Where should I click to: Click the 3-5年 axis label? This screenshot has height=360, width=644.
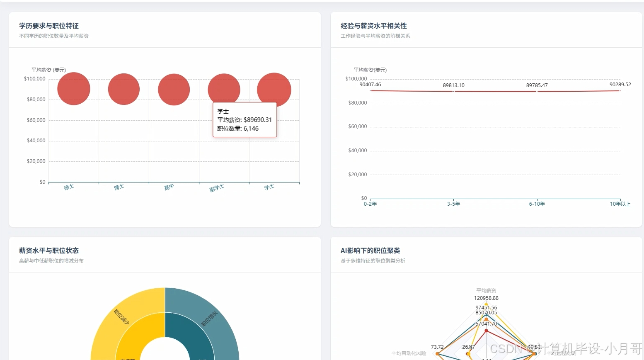(x=454, y=204)
